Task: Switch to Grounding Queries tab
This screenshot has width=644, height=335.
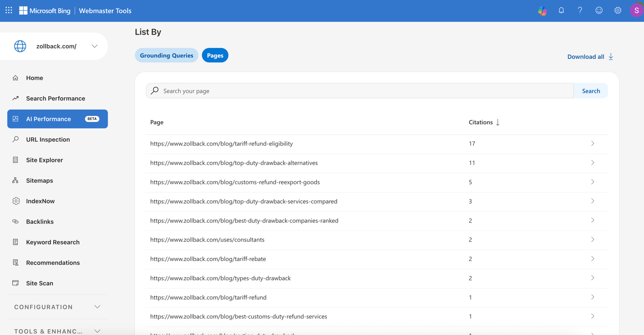Action: coord(166,55)
